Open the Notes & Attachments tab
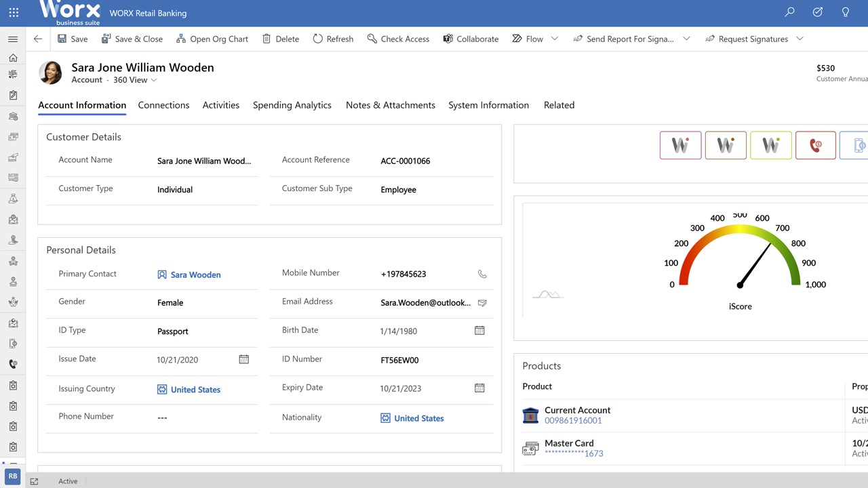The image size is (868, 488). point(391,105)
